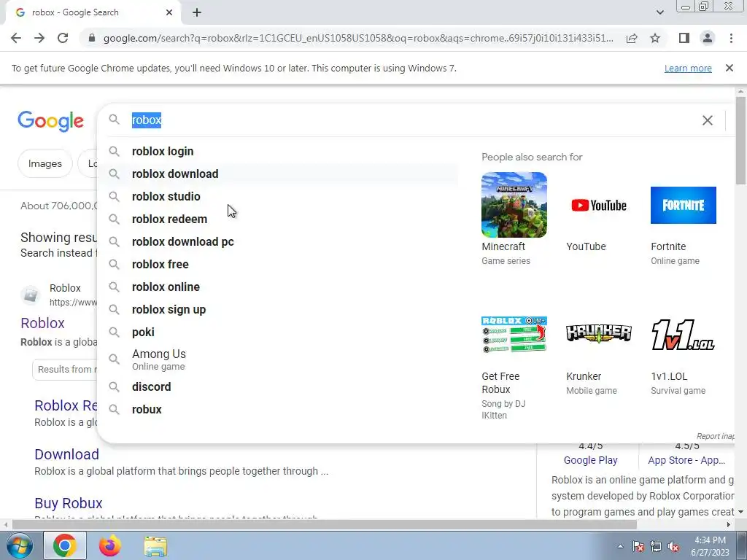
Task: Open the Action Center flag icon
Action: pos(638,546)
